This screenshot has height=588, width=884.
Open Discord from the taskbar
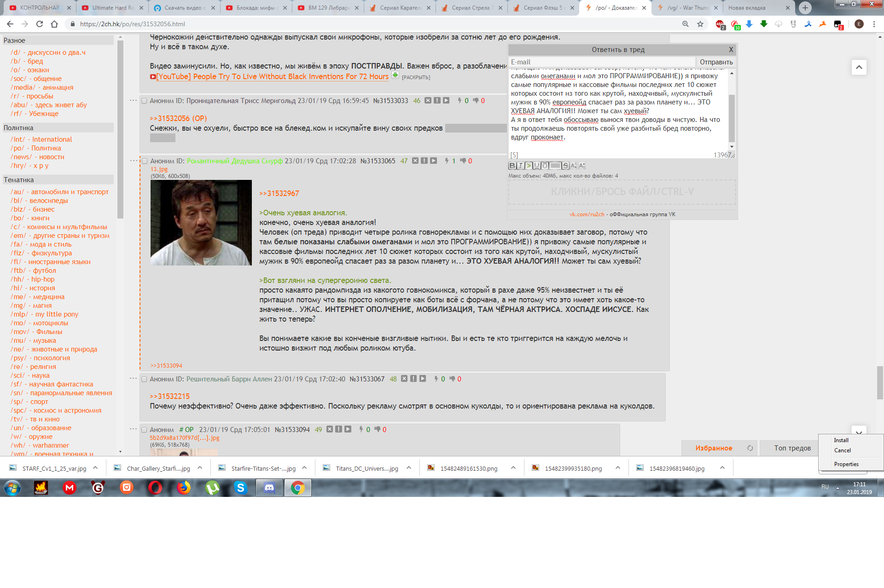pyautogui.click(x=269, y=488)
